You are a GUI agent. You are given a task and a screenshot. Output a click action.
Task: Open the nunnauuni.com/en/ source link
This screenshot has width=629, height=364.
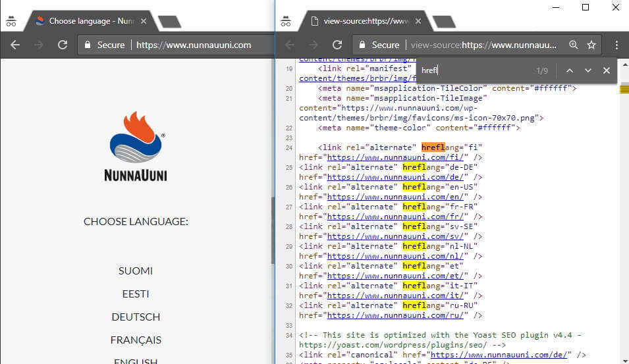(395, 197)
